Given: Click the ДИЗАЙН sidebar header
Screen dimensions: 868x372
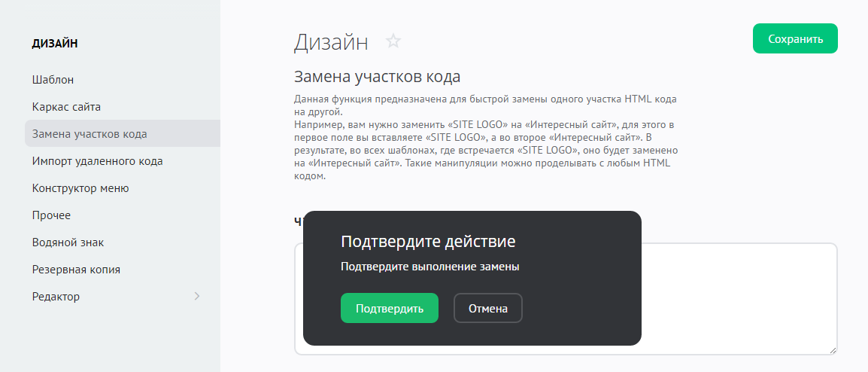Looking at the screenshot, I should 54,44.
